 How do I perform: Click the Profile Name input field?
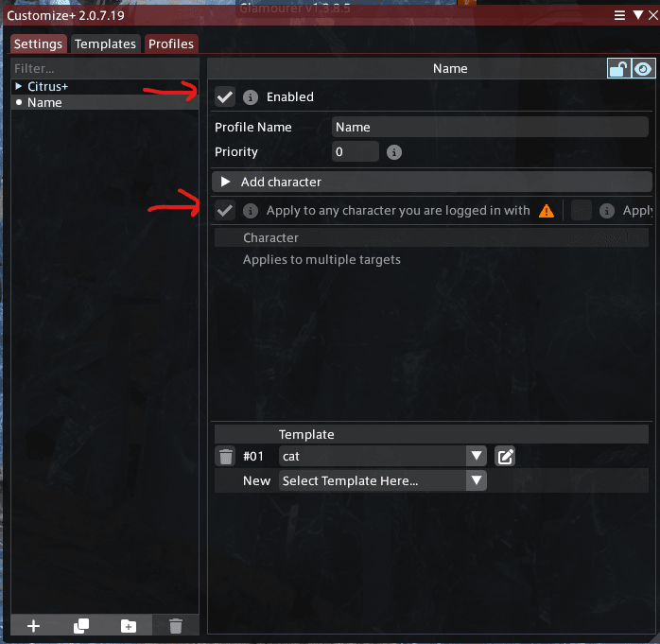[490, 127]
